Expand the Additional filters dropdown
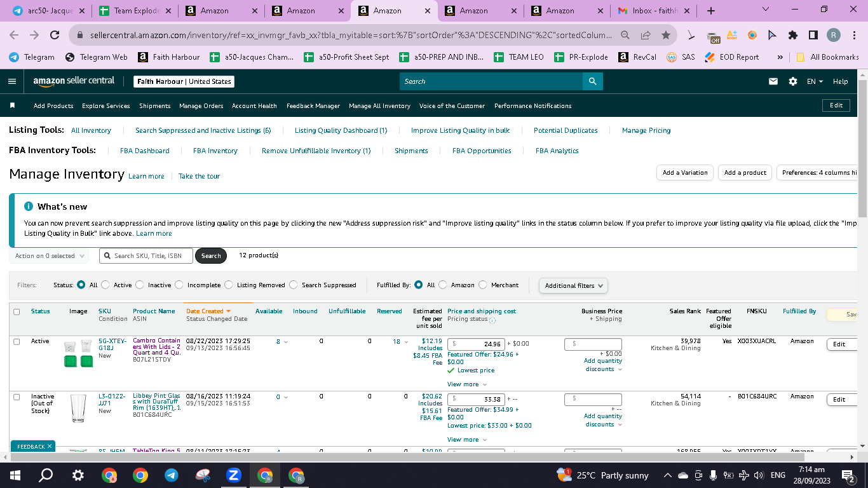The height and width of the screenshot is (488, 868). 573,286
